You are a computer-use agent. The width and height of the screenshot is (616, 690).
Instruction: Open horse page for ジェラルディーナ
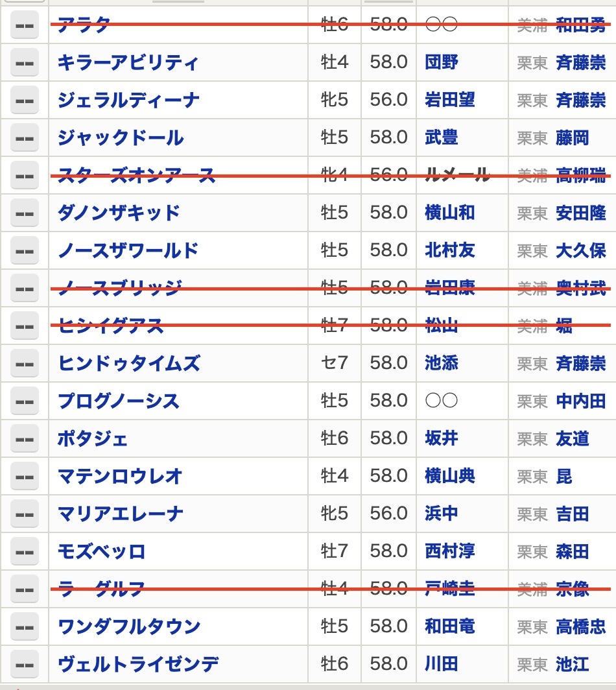click(128, 101)
